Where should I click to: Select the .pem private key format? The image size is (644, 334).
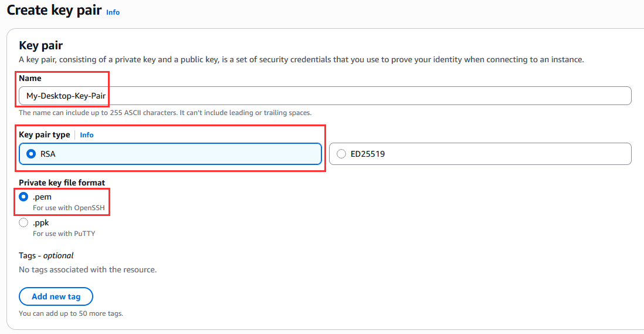click(24, 197)
